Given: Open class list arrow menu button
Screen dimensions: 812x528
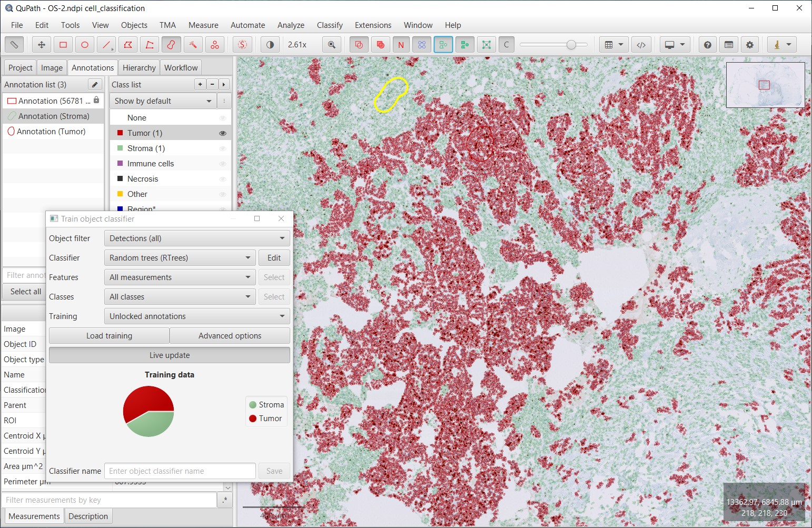Looking at the screenshot, I should coord(224,84).
